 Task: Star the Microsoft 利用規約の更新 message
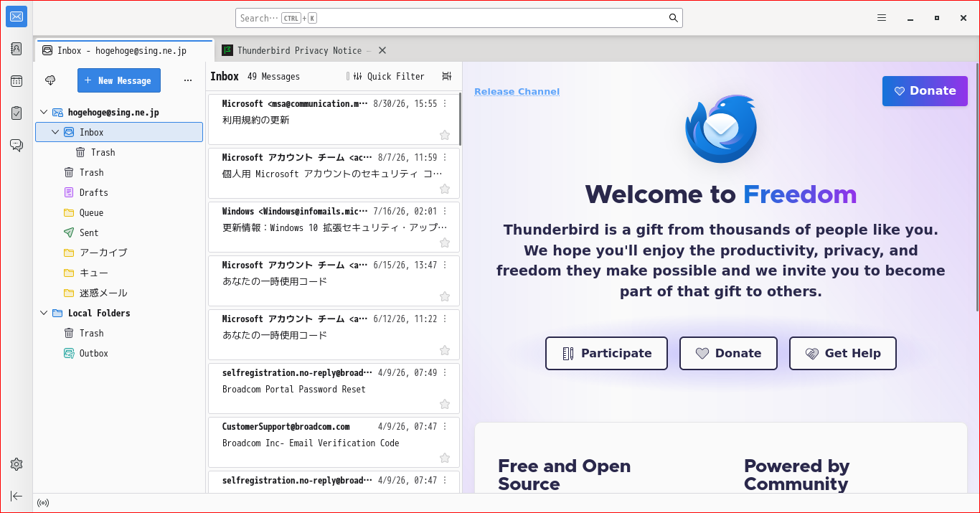445,135
